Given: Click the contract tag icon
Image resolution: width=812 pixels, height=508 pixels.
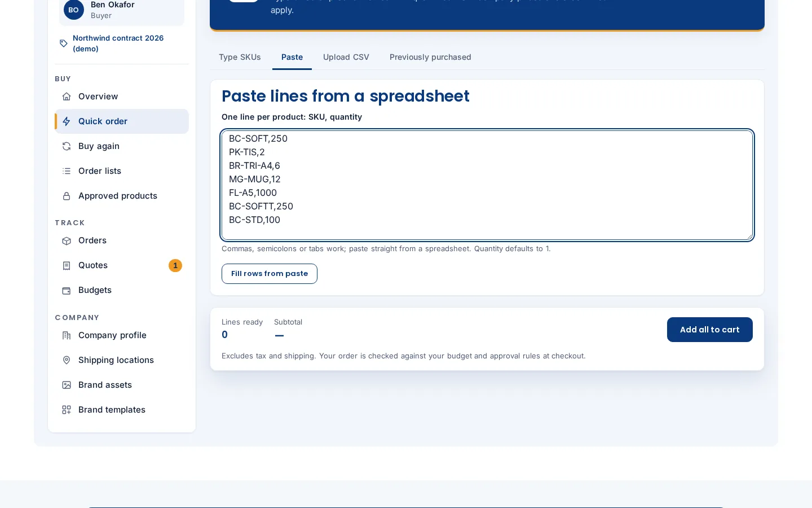Looking at the screenshot, I should click(64, 43).
